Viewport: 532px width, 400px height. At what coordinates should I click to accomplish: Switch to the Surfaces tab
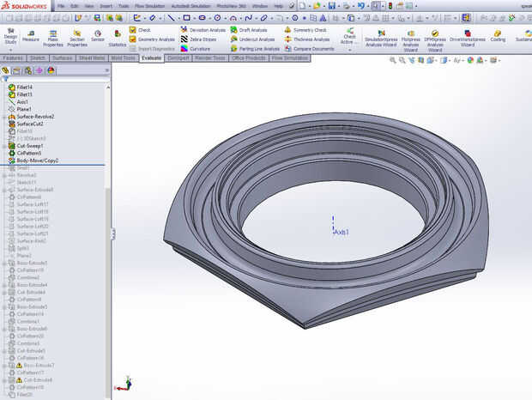point(62,58)
